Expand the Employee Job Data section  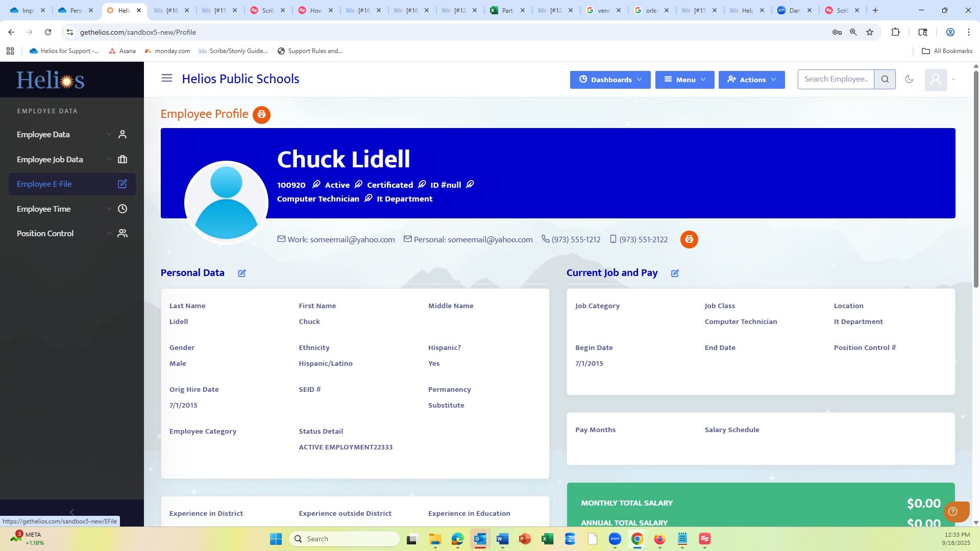pos(50,160)
